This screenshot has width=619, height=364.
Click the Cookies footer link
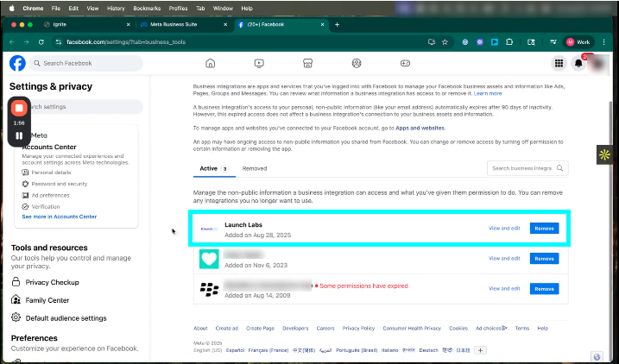458,328
